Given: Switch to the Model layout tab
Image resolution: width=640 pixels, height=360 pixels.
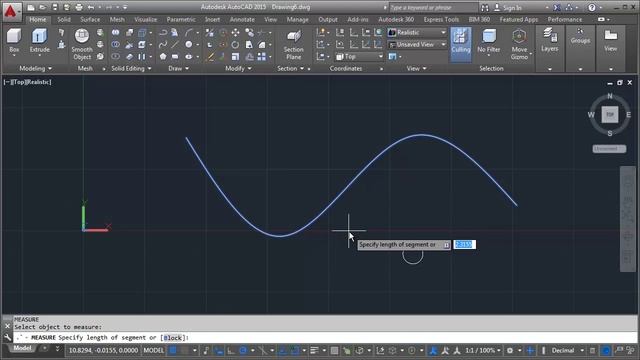Looking at the screenshot, I should coord(22,348).
